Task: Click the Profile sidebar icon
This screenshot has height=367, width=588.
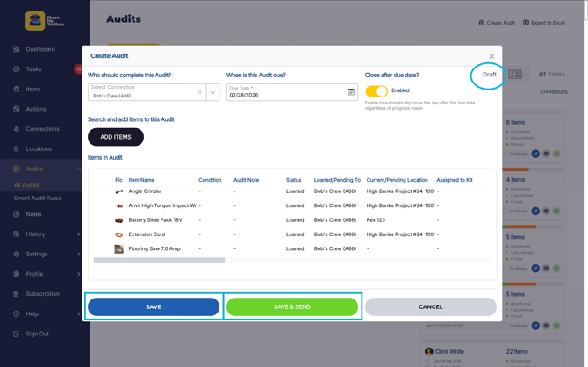Action: (x=16, y=274)
